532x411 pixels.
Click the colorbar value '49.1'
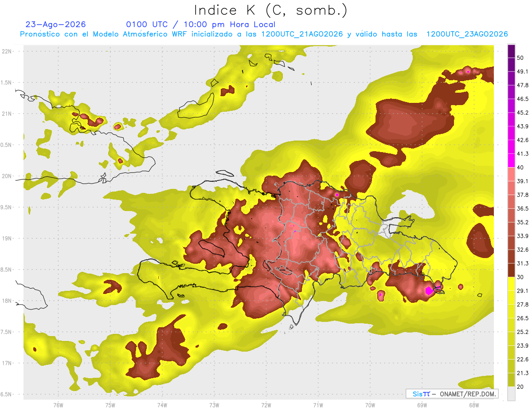[x=523, y=71]
